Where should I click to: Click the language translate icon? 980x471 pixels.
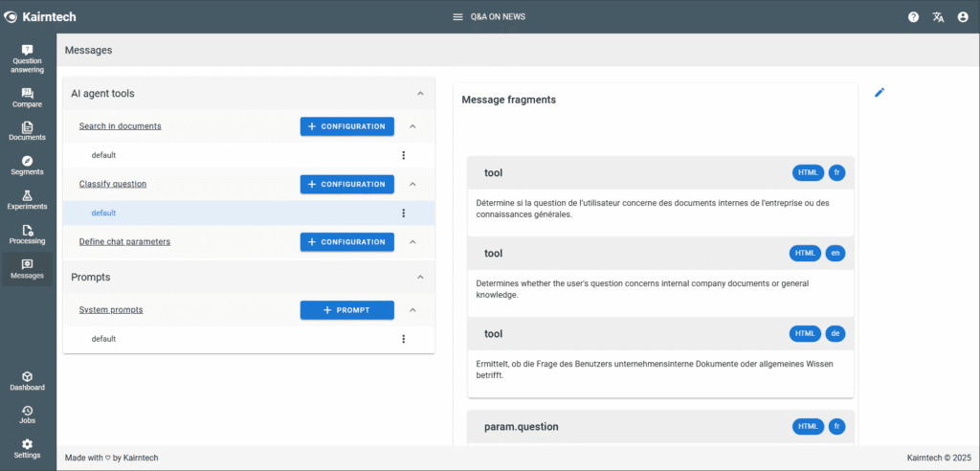[x=938, y=17]
